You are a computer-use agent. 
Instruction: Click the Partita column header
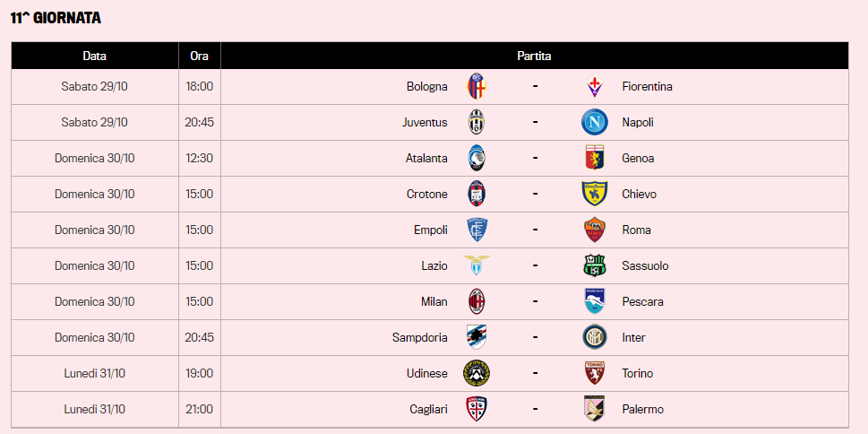pyautogui.click(x=534, y=56)
